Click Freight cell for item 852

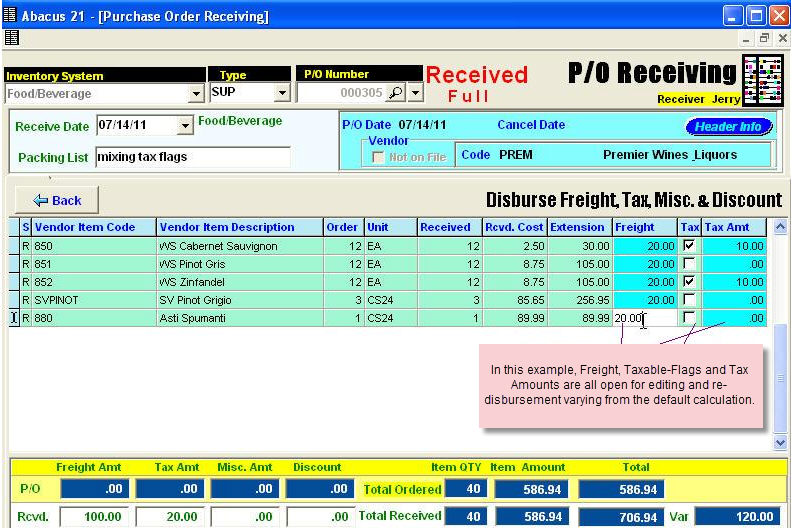point(645,282)
